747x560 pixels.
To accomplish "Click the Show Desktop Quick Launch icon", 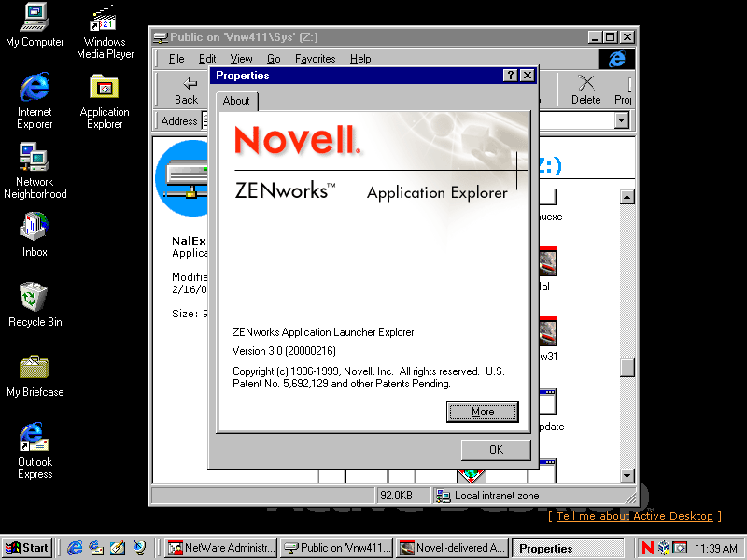I will coord(118,548).
